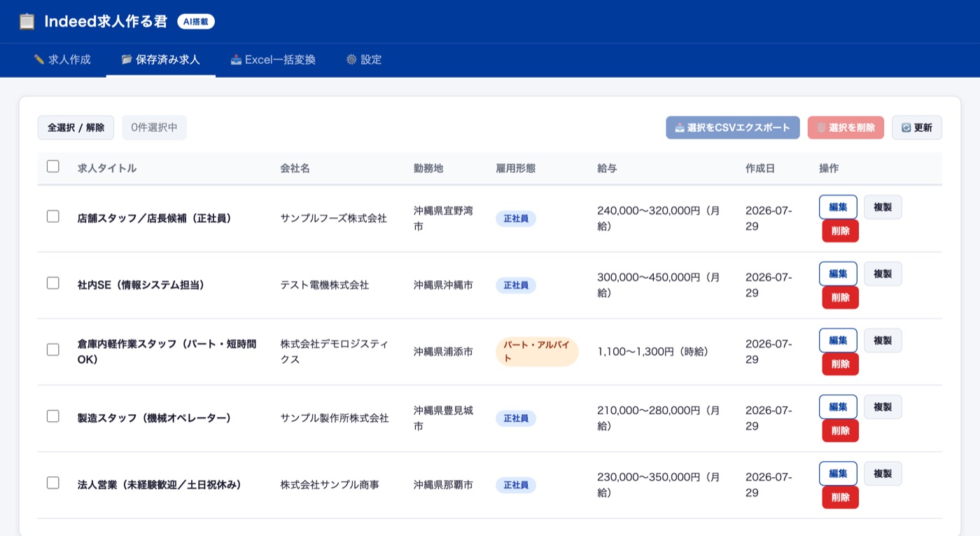Open the Excel一括変換 tab
The width and height of the screenshot is (980, 536).
pyautogui.click(x=273, y=60)
